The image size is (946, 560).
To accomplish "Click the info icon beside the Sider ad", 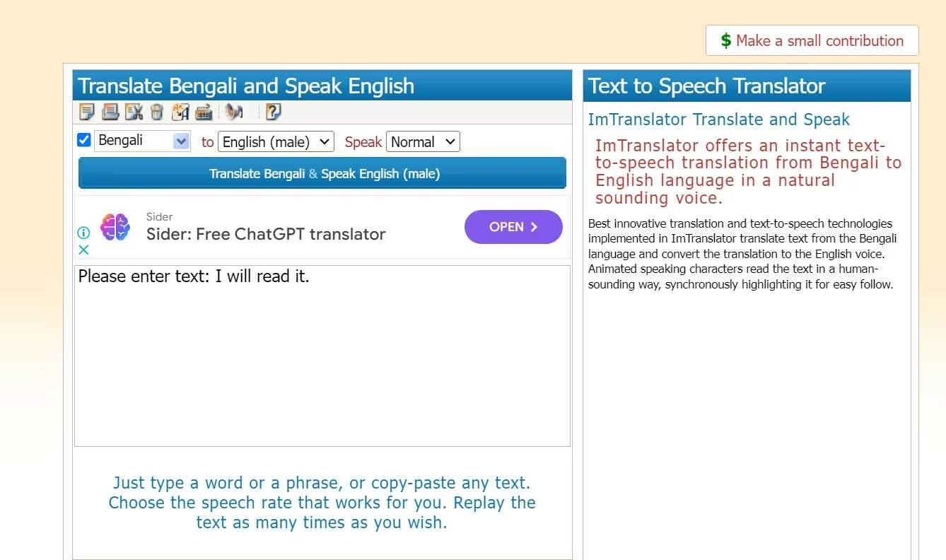I will 83,233.
